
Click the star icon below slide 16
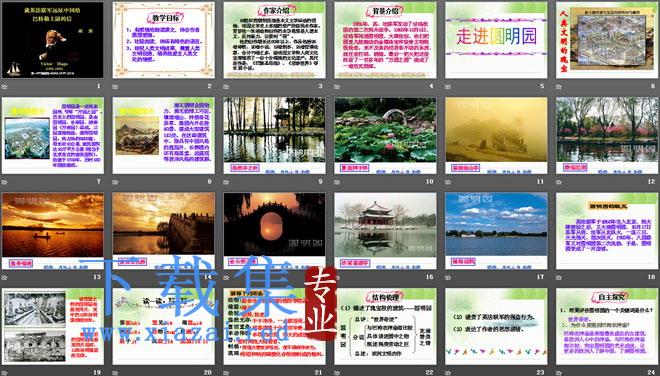[337, 277]
